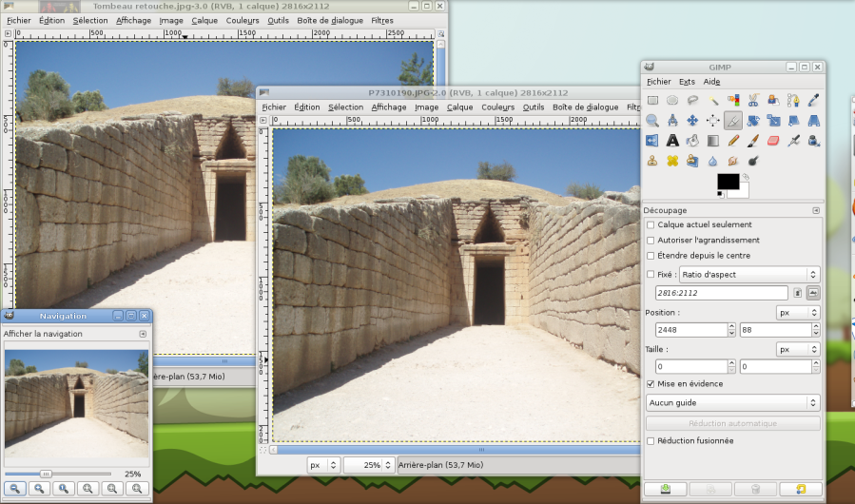855x504 pixels.
Task: Open the 'Ratio d'aspect' dropdown
Action: [x=748, y=275]
